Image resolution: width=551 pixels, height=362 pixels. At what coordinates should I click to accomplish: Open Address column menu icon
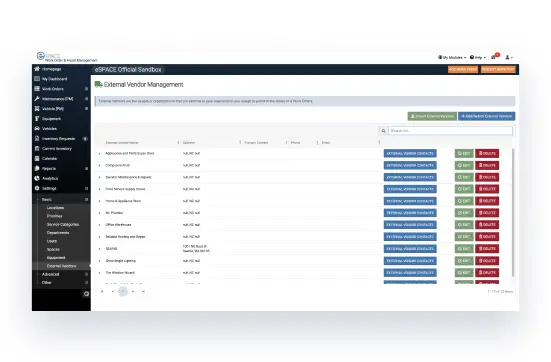[240, 142]
